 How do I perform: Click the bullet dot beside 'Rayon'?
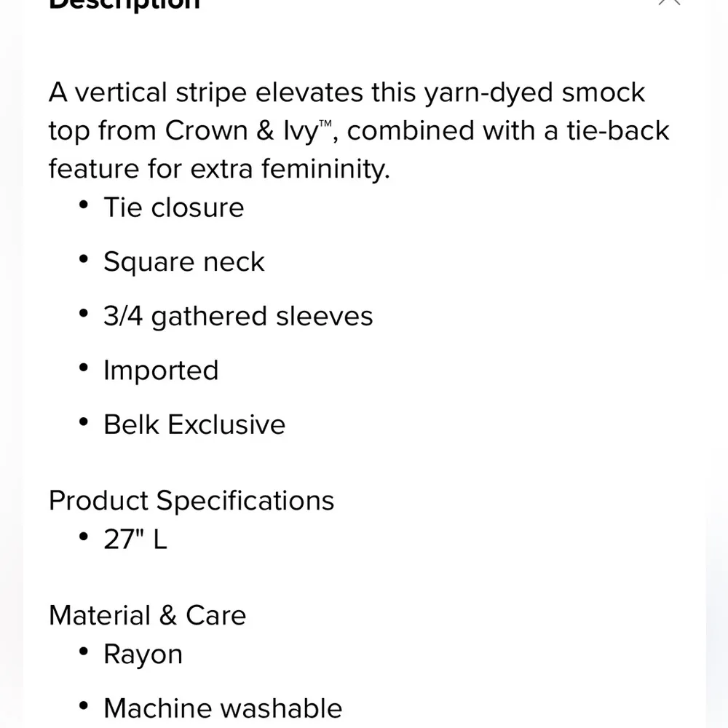click(x=84, y=652)
